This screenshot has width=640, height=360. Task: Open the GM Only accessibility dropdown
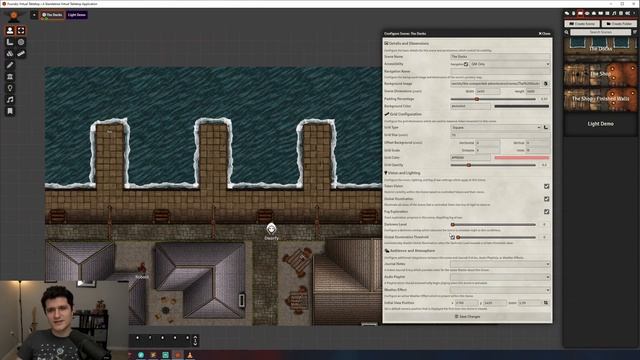(x=510, y=64)
